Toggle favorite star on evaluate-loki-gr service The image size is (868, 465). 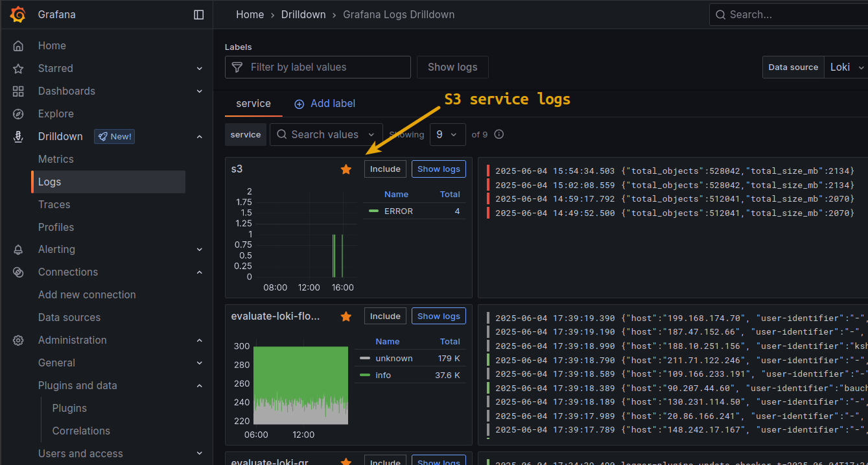[346, 462]
